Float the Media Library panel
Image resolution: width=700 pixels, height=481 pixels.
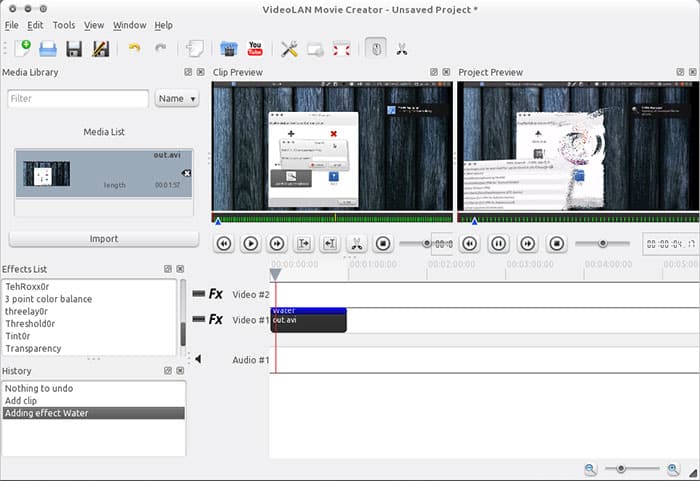[x=188, y=72]
